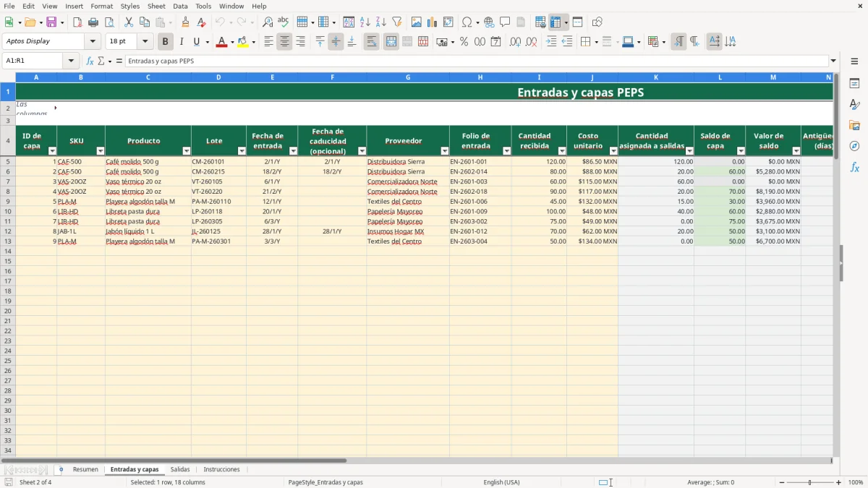Open Find and Replace
Viewport: 868px width, 488px height.
click(268, 22)
